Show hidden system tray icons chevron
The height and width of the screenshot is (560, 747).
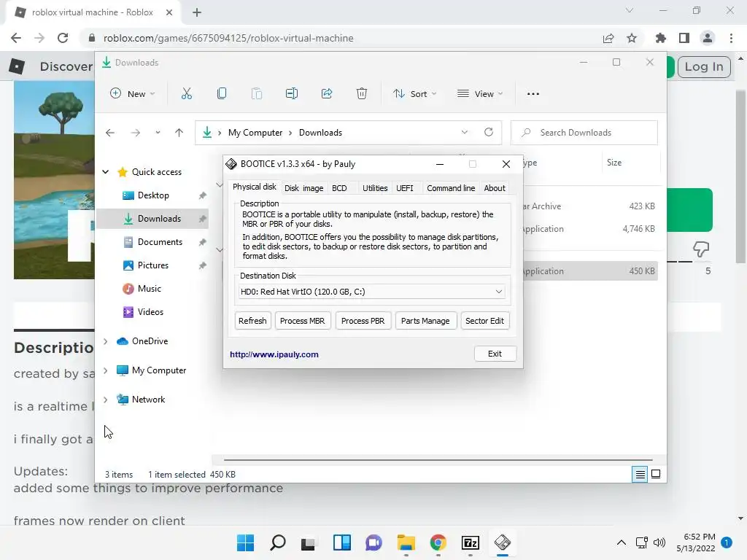click(622, 542)
